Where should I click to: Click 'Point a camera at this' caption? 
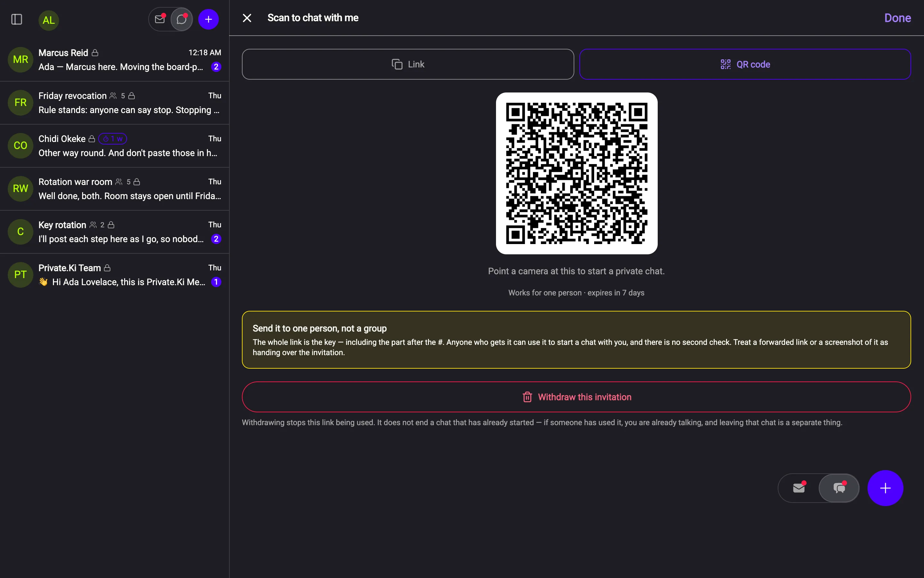(576, 271)
